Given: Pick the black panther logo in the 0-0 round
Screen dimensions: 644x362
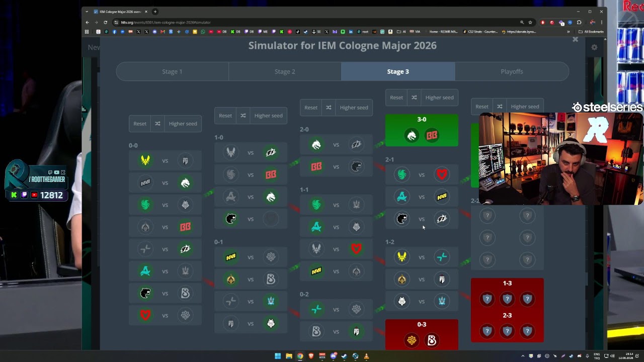Looking at the screenshot, I should click(x=145, y=294).
